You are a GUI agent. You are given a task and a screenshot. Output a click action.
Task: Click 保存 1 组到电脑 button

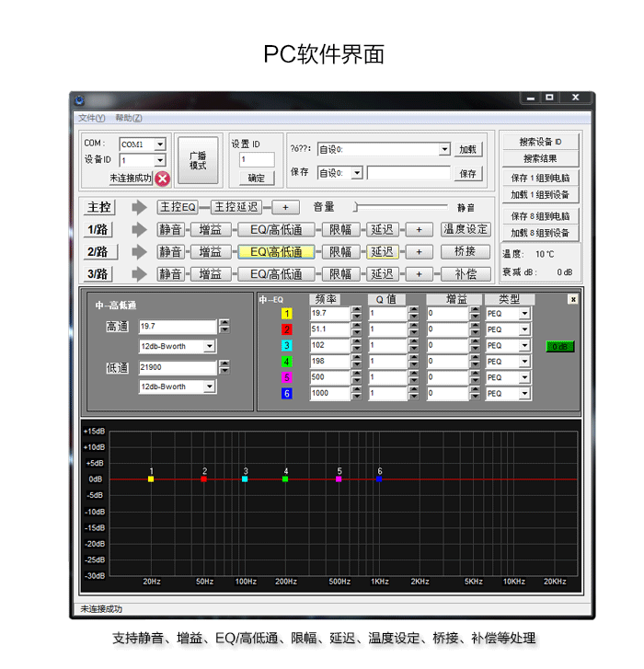[x=540, y=179]
